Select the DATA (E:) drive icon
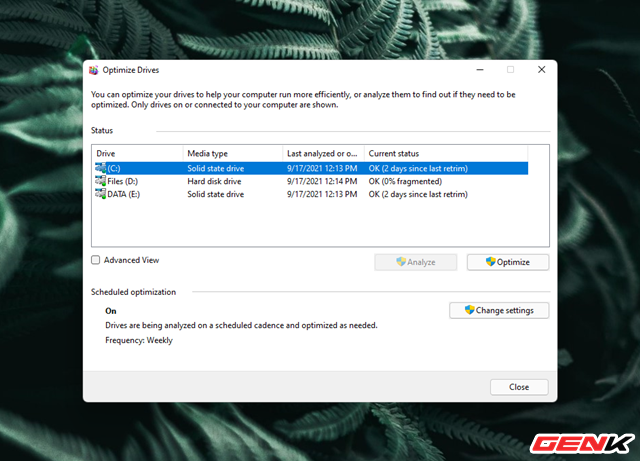The image size is (640, 461). tap(100, 194)
